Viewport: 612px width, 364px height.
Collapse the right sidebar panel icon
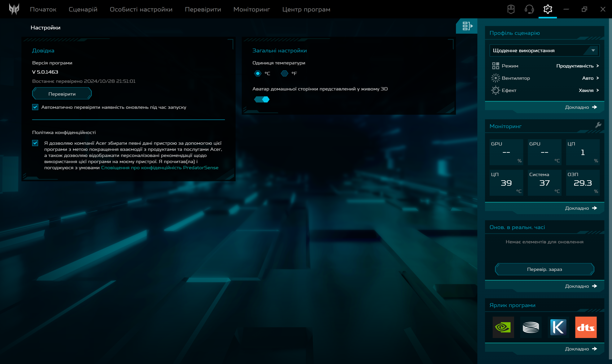[467, 26]
